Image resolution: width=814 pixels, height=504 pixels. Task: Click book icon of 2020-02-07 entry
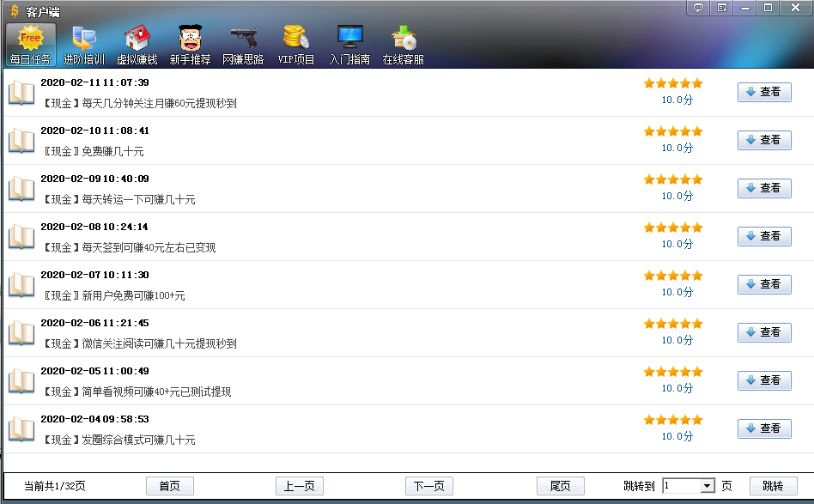pos(21,285)
